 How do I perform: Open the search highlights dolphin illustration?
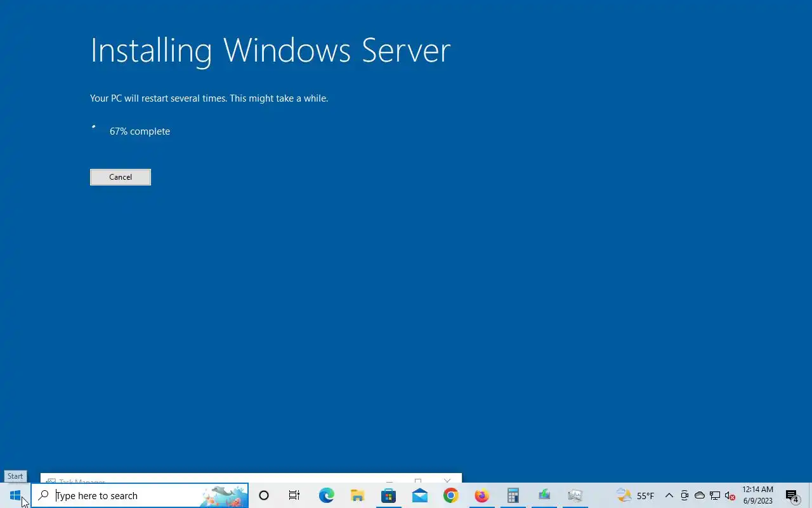click(224, 495)
